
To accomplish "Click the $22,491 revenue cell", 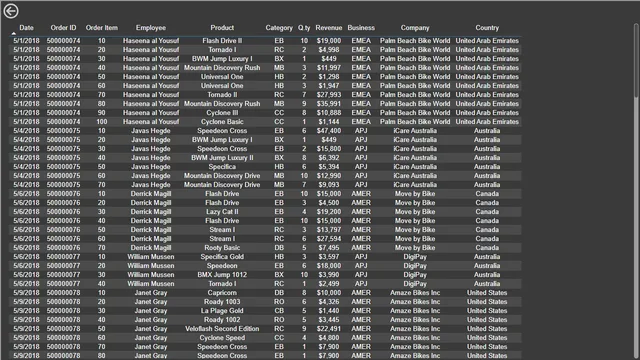I will 329,329.
